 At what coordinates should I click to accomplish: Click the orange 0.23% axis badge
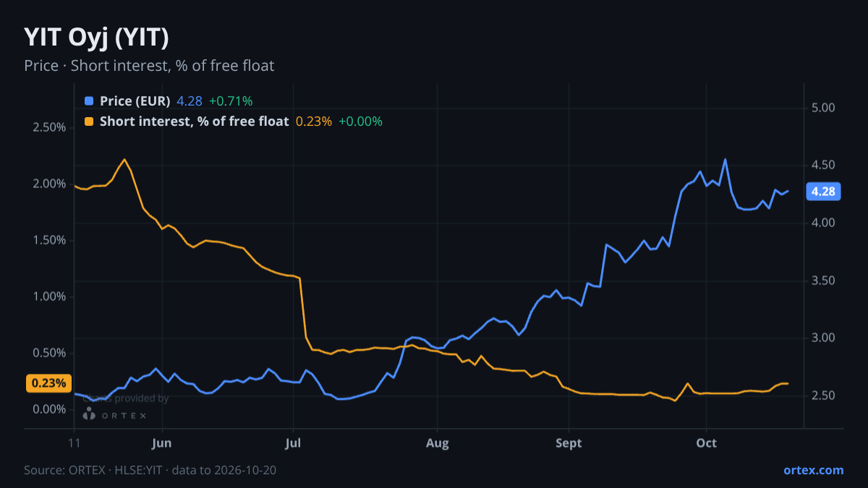click(48, 383)
